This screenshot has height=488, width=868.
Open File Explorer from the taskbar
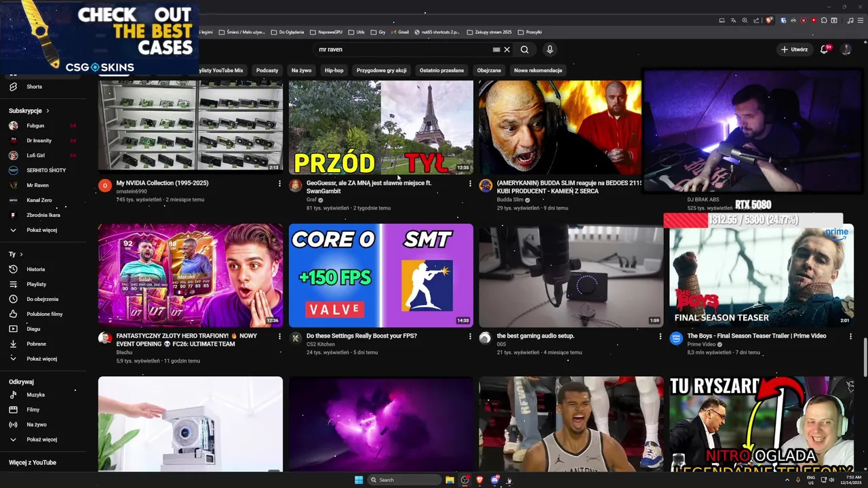450,480
